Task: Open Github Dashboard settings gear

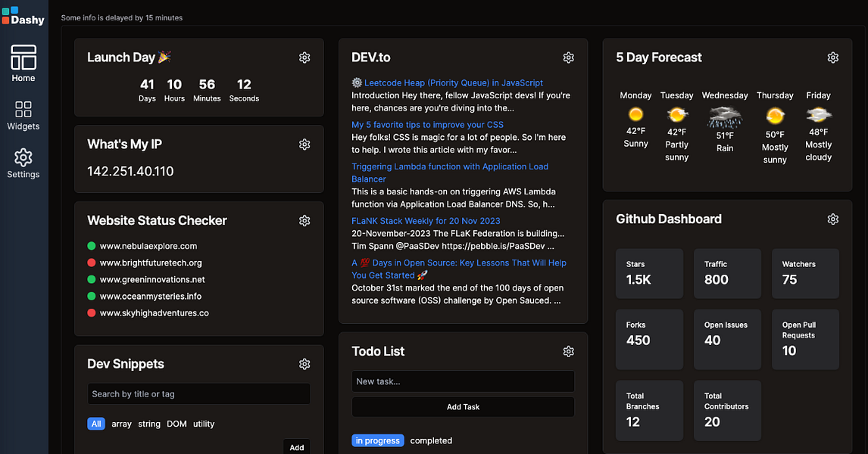Action: click(833, 219)
